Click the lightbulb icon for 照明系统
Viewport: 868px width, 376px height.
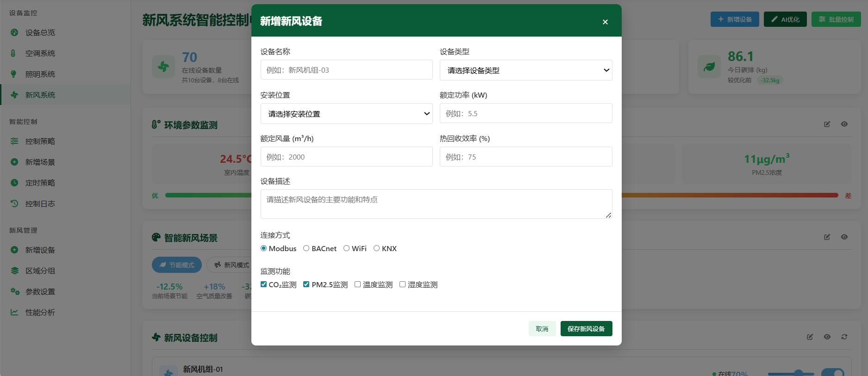click(14, 74)
